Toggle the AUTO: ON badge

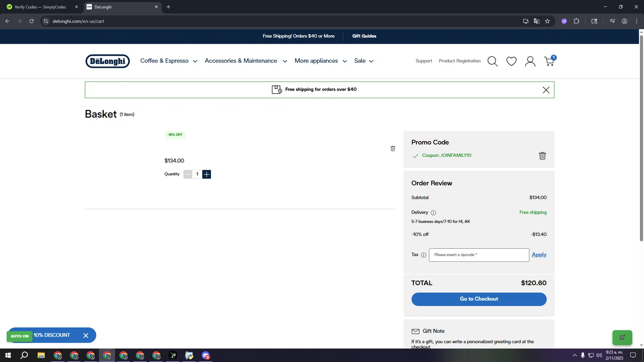[19, 336]
